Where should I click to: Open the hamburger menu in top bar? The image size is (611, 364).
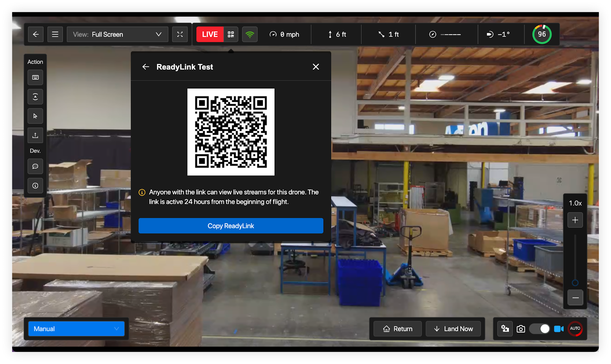55,34
